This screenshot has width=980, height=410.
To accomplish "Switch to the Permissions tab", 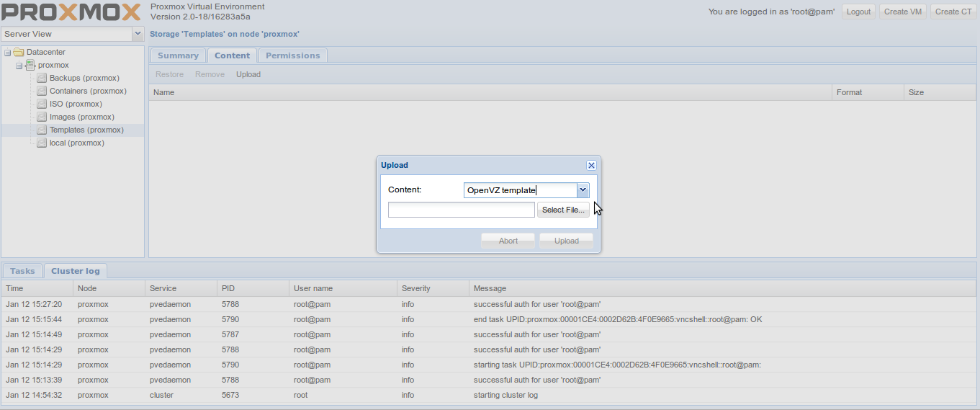I will coord(292,55).
